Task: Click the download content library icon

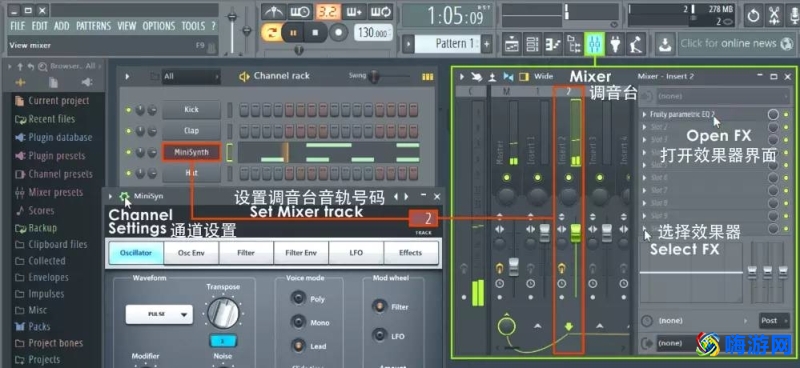Action: [665, 45]
